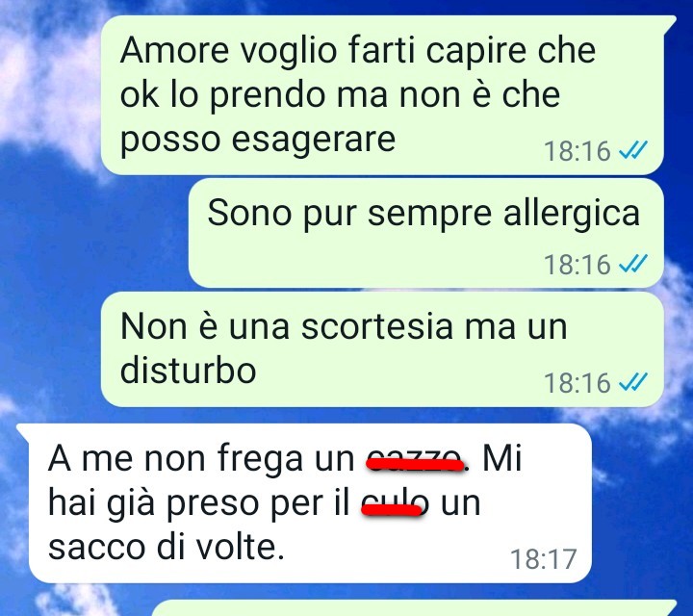This screenshot has height=616, width=693.
Task: Click the word "disturbo" in the third message
Action: coord(188,371)
